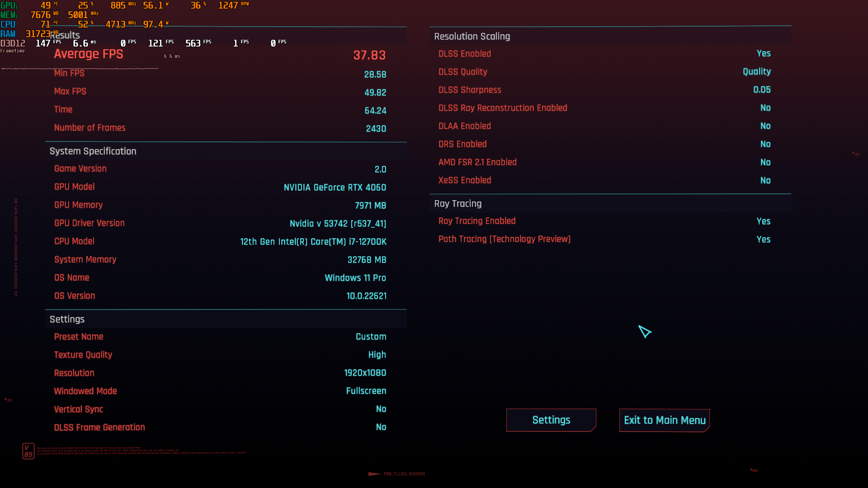Click the DLSS Quality value Quality

coord(756,71)
